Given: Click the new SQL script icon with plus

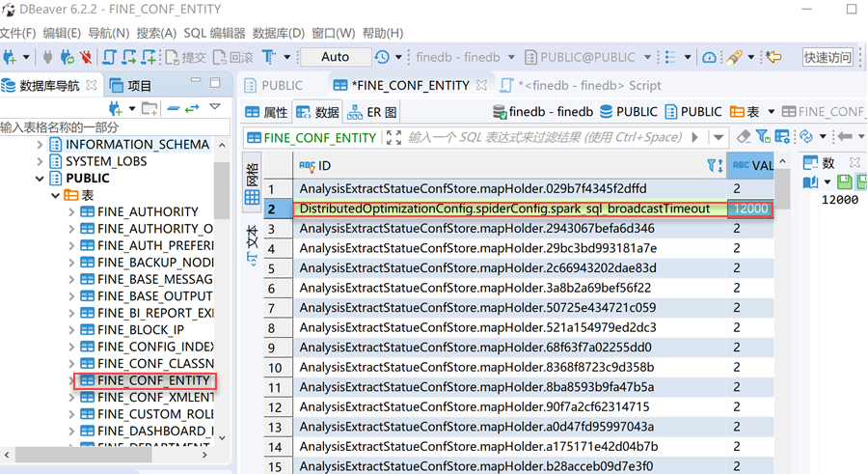Looking at the screenshot, I should coord(149,57).
